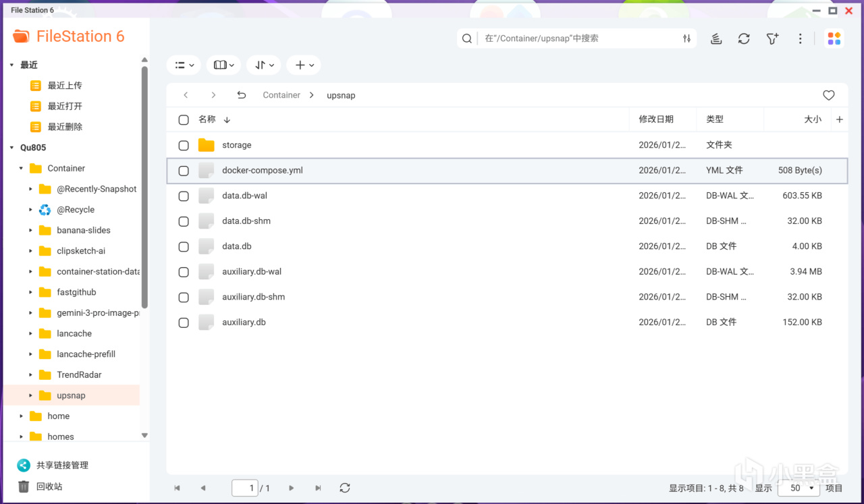Collapse the Qu805 tree node
The height and width of the screenshot is (504, 864).
coord(11,148)
